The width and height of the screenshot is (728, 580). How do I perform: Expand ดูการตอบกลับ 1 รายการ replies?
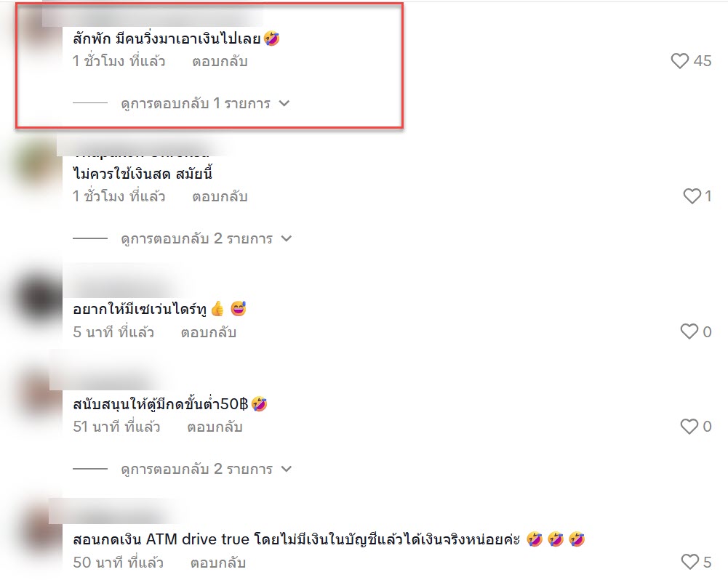tap(205, 103)
